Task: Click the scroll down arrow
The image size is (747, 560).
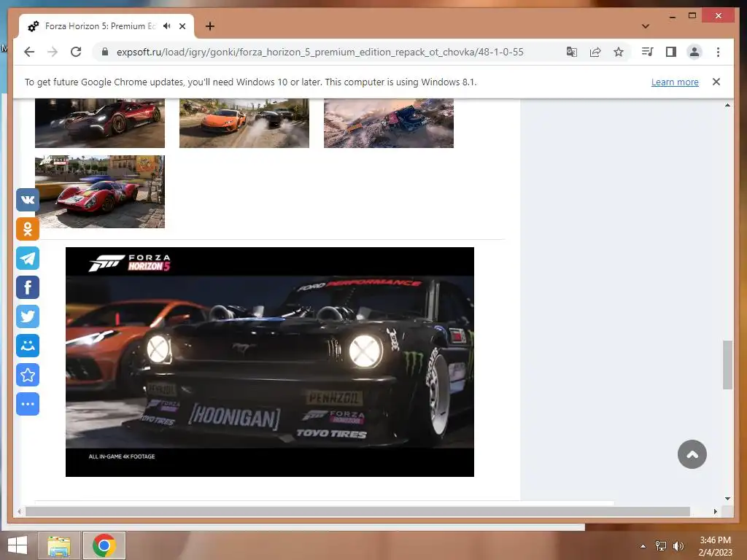Action: pos(727,499)
